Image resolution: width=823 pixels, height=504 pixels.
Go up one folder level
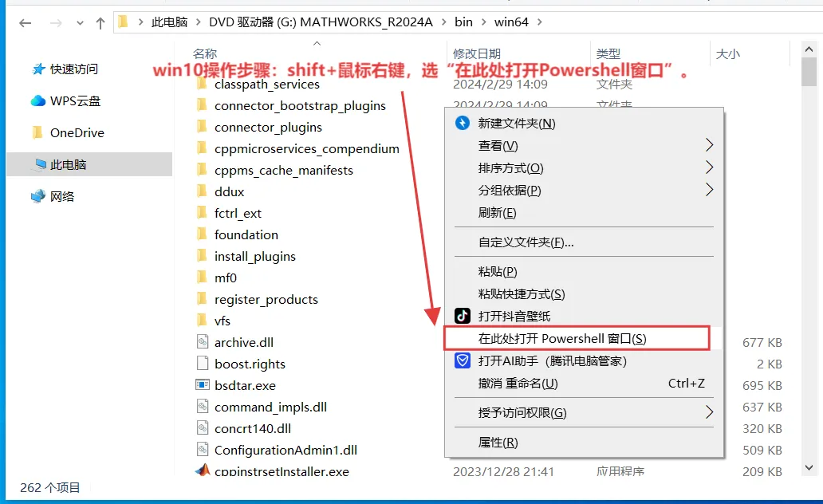pyautogui.click(x=100, y=22)
